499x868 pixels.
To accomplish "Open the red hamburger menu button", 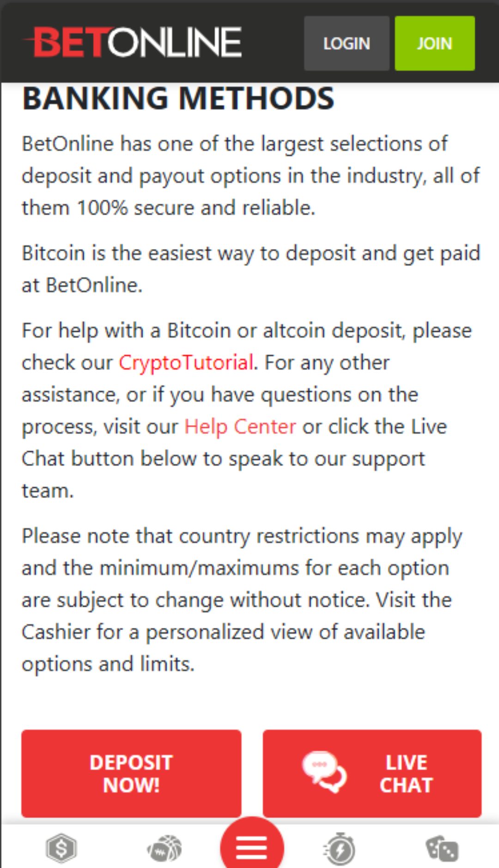I will click(252, 846).
